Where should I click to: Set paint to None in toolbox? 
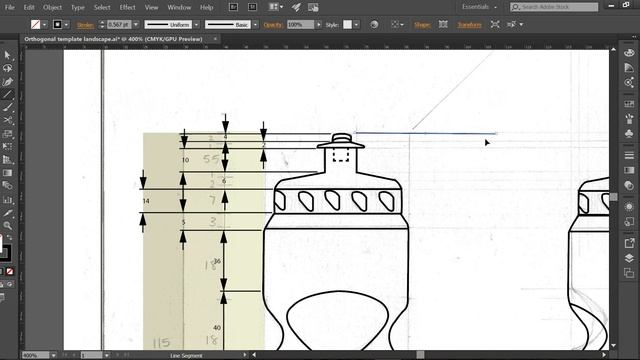[x=10, y=271]
